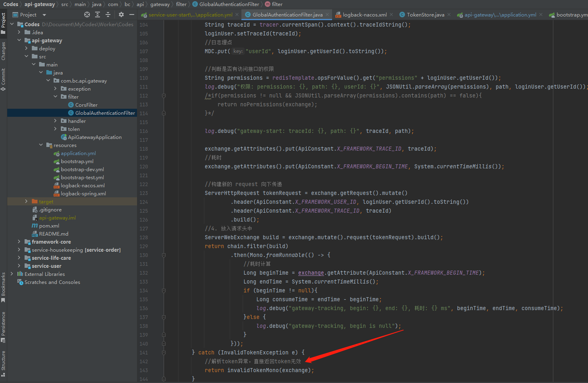The height and width of the screenshot is (383, 588).
Task: Click the Expand All icon in Project header
Action: pos(98,14)
